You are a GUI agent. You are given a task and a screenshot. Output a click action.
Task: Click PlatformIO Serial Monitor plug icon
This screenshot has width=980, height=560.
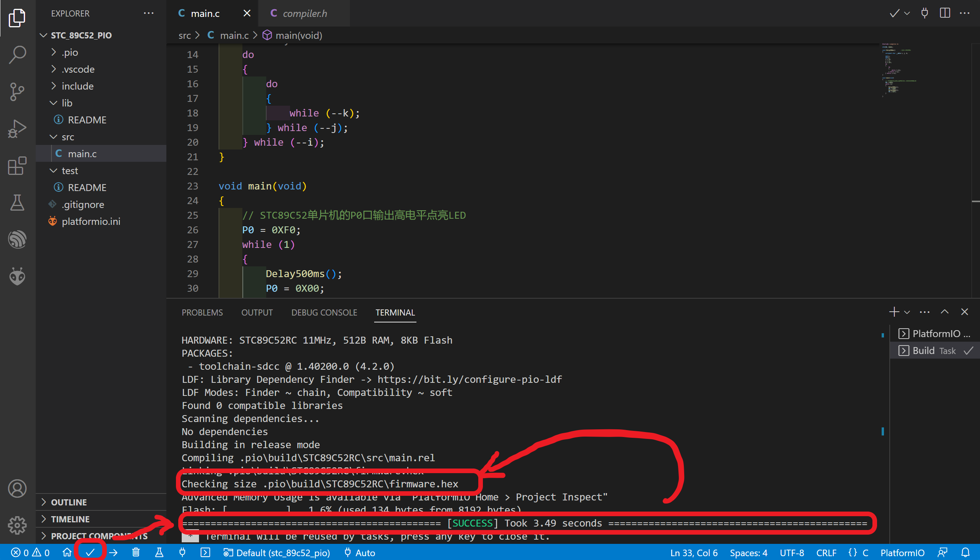pos(182,553)
